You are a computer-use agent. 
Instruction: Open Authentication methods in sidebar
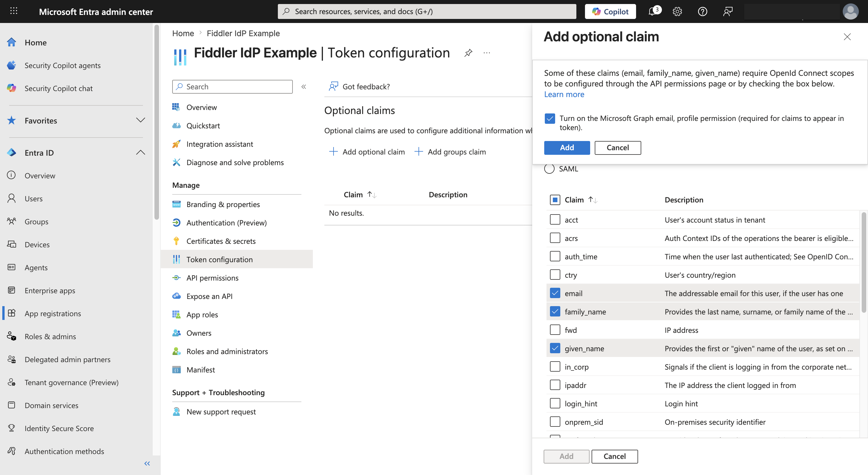click(64, 451)
